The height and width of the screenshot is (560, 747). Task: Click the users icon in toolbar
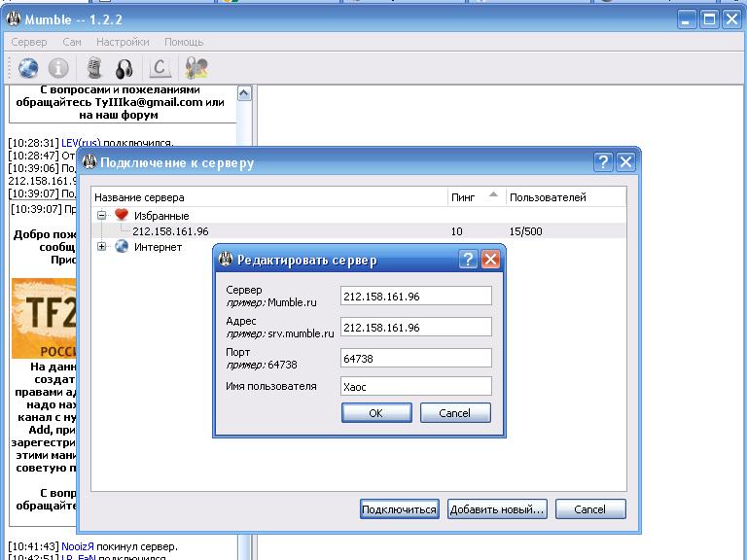click(196, 68)
